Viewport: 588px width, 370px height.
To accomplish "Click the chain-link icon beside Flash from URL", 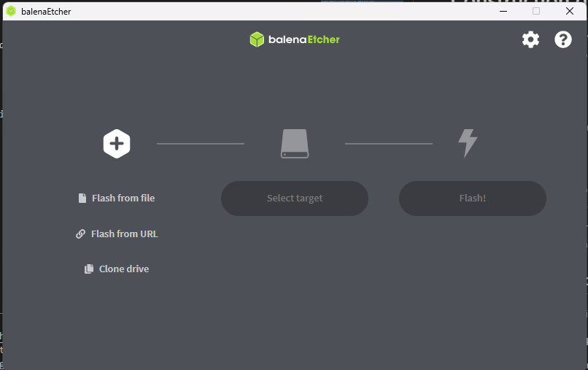I will (81, 234).
